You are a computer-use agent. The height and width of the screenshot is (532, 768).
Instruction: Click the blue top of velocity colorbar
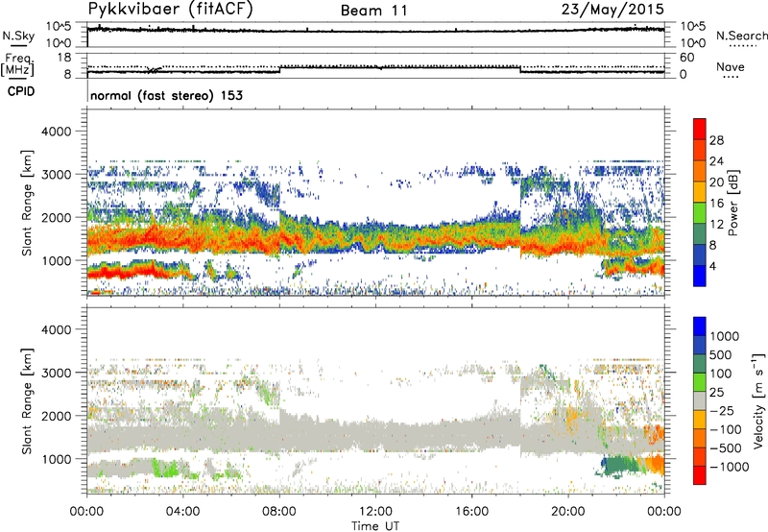pos(700,326)
